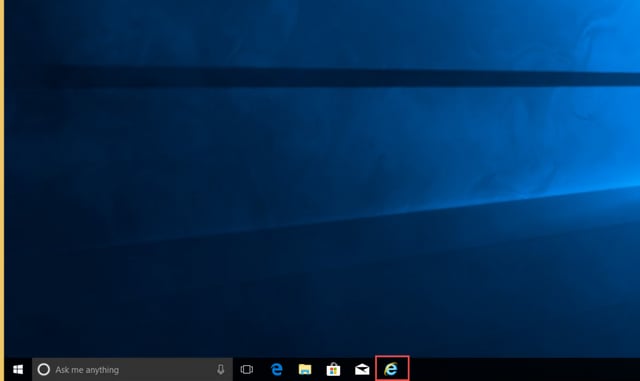Open File Explorer from the taskbar

coord(305,370)
